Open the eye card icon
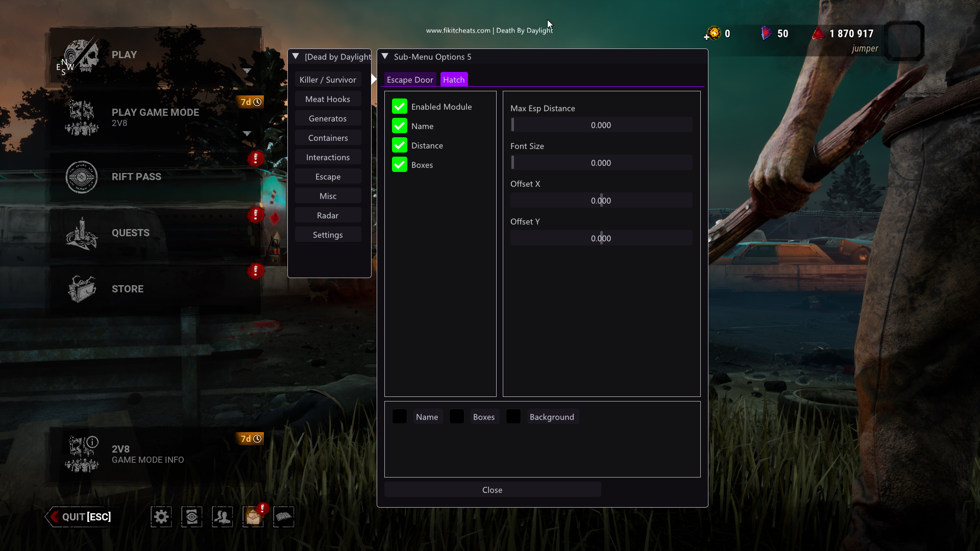Image resolution: width=980 pixels, height=551 pixels. (x=192, y=517)
